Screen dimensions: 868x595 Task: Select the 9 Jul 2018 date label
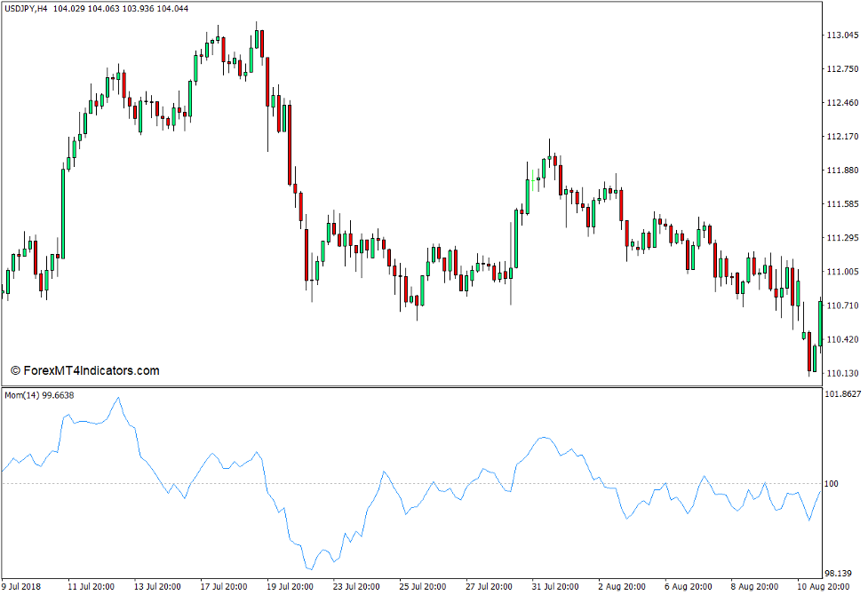(x=20, y=587)
